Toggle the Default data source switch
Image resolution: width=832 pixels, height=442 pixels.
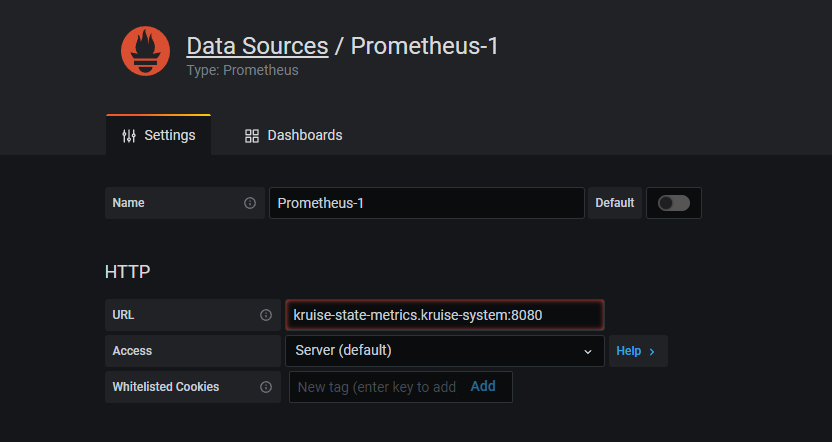674,203
